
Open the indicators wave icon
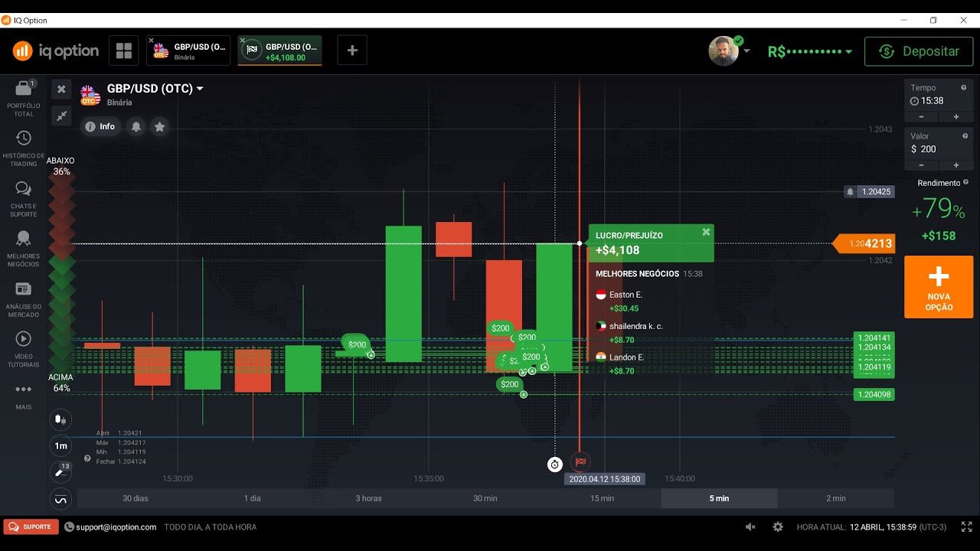tap(60, 499)
